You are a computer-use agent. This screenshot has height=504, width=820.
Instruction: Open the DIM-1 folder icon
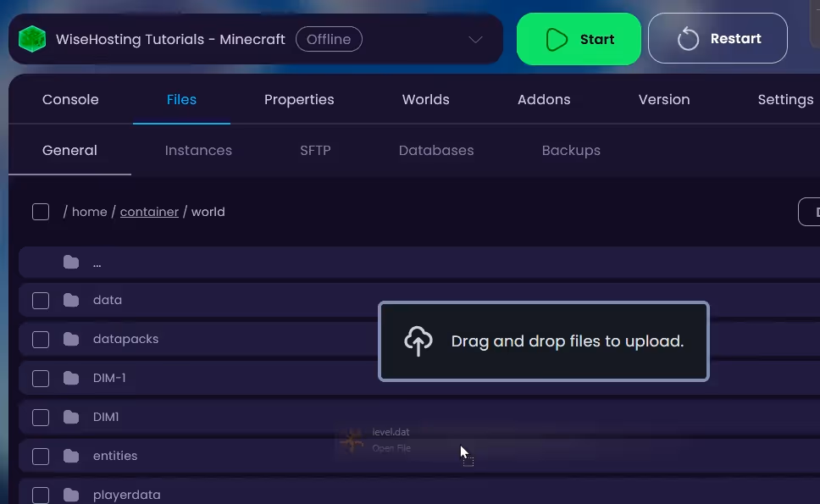(71, 378)
